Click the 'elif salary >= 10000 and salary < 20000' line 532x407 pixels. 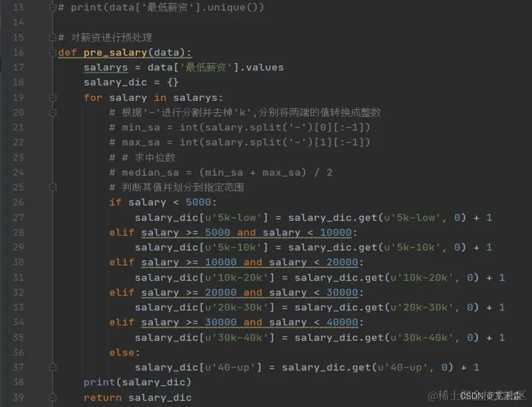(236, 262)
